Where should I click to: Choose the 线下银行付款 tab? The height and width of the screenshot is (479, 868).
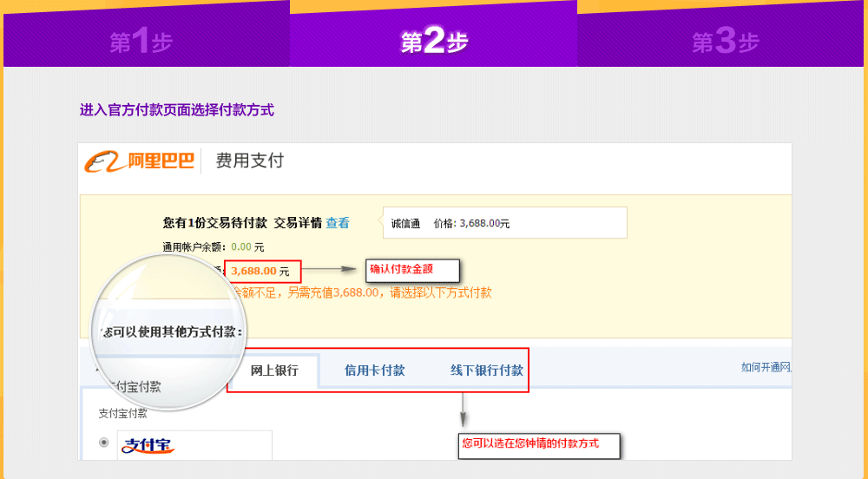486,371
